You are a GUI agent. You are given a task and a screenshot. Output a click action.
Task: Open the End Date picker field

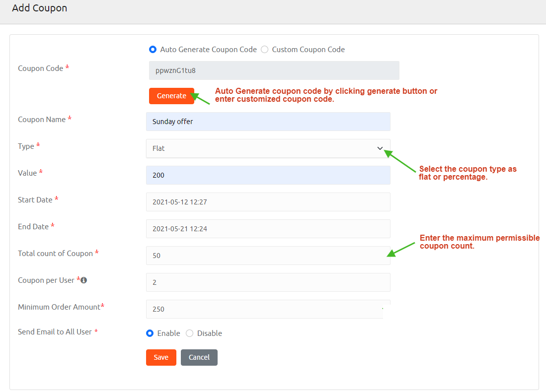click(x=268, y=229)
